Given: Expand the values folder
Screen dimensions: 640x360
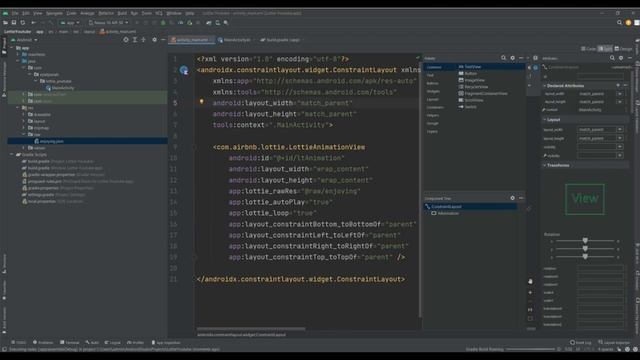Looking at the screenshot, I should (x=24, y=148).
